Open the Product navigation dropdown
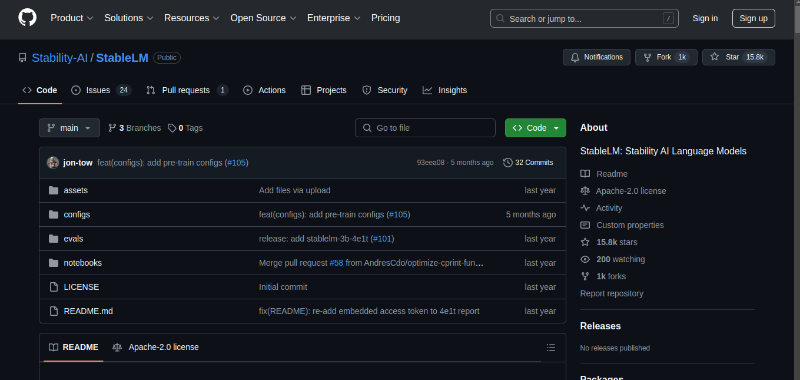Screen dimensions: 800x380 (71, 18)
